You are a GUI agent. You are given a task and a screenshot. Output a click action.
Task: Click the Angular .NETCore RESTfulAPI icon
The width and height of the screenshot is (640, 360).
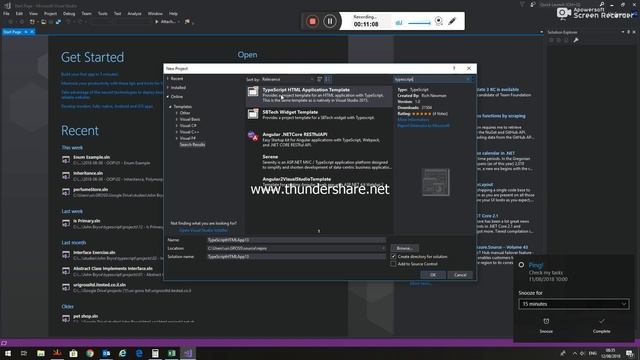click(253, 136)
